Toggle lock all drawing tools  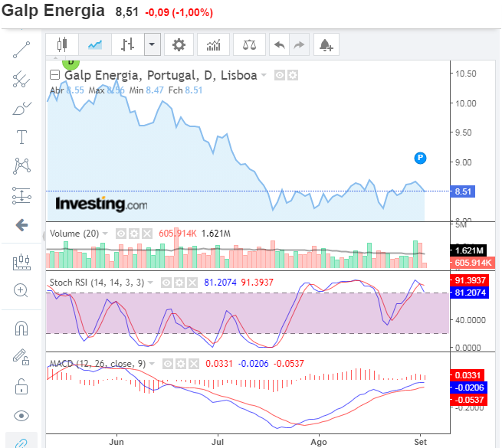click(21, 386)
